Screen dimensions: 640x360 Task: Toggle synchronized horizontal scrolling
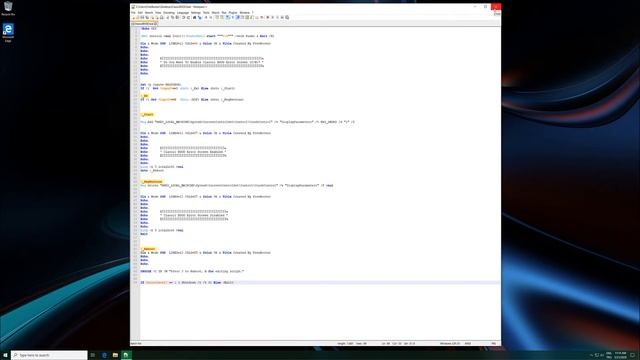coord(222,18)
